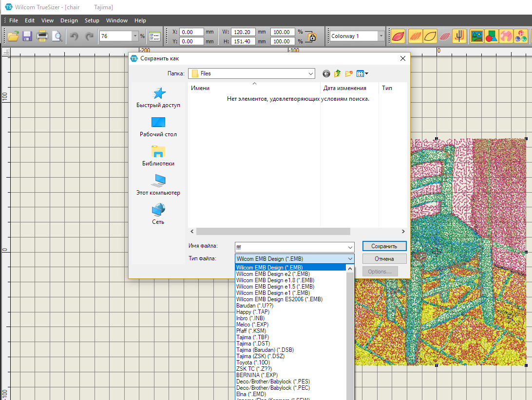Click the create new folder icon
The image size is (532, 400).
click(x=349, y=73)
